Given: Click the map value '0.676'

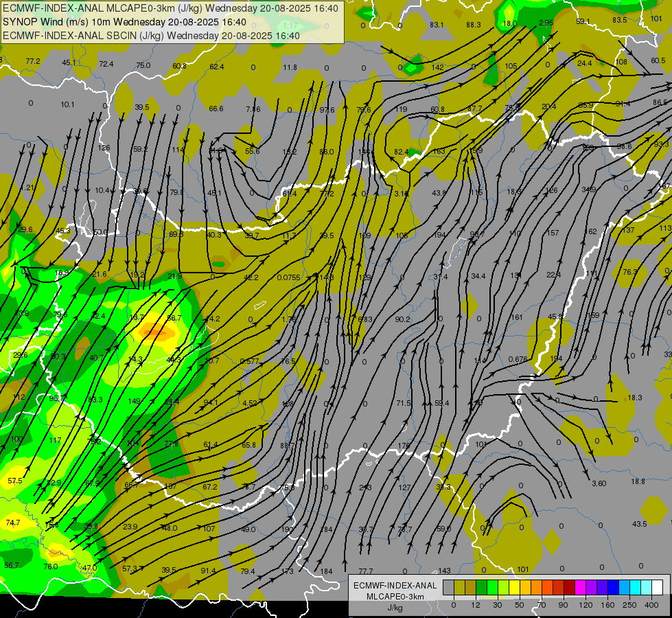Looking at the screenshot, I should [518, 359].
